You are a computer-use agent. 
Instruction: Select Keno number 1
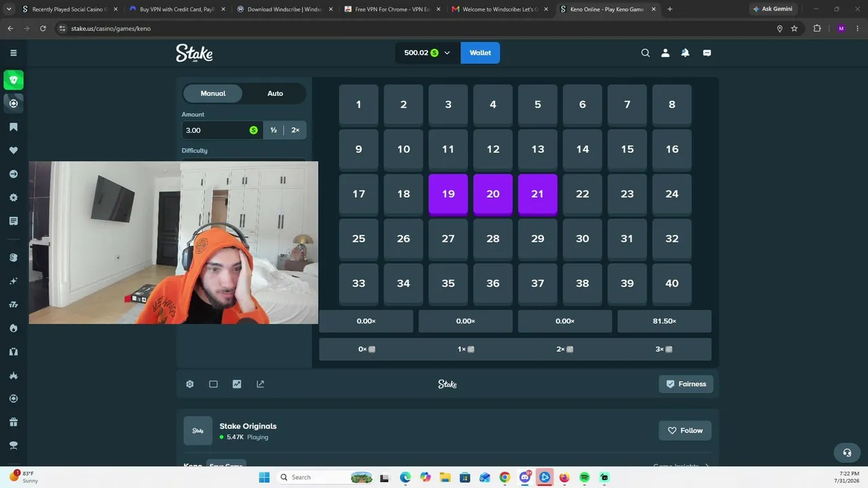(x=359, y=105)
